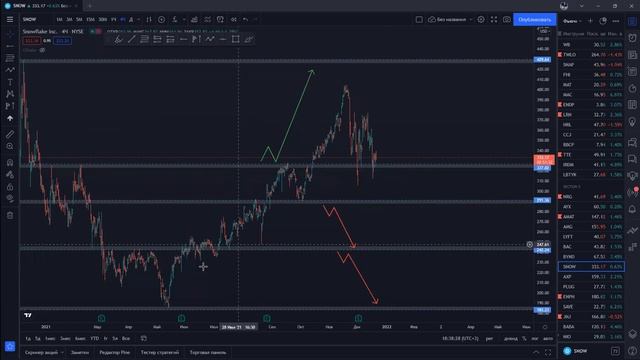Select the brush/wave drawing tool in left sidebar
The height and width of the screenshot is (360, 640).
10,70
